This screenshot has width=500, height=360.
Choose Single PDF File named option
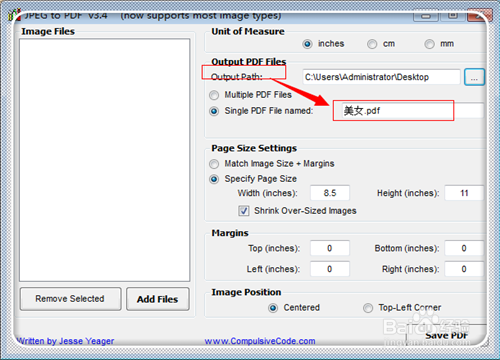click(x=214, y=111)
